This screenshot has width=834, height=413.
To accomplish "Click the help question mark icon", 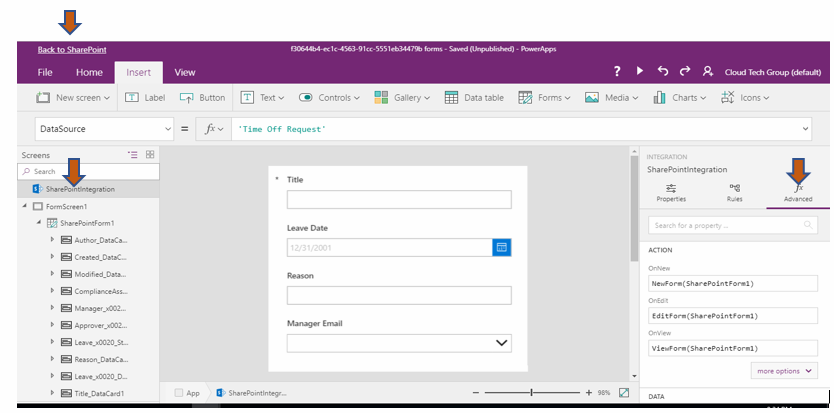I will pyautogui.click(x=617, y=71).
